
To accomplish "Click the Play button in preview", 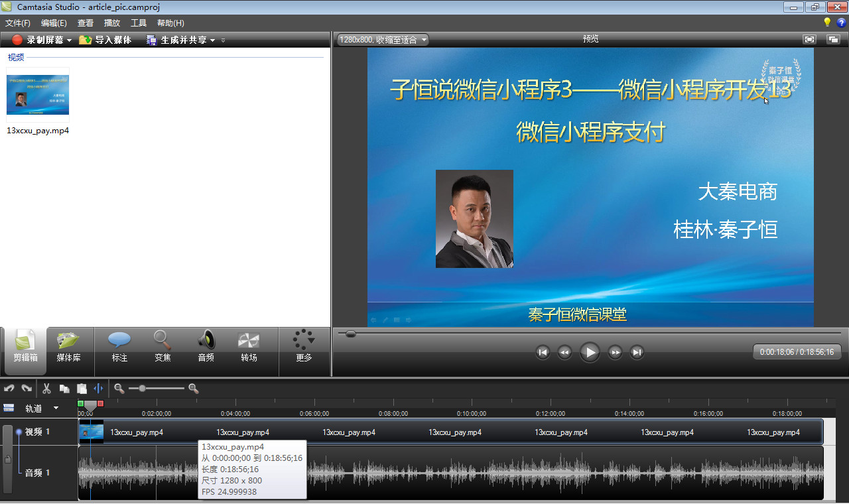I will (590, 352).
